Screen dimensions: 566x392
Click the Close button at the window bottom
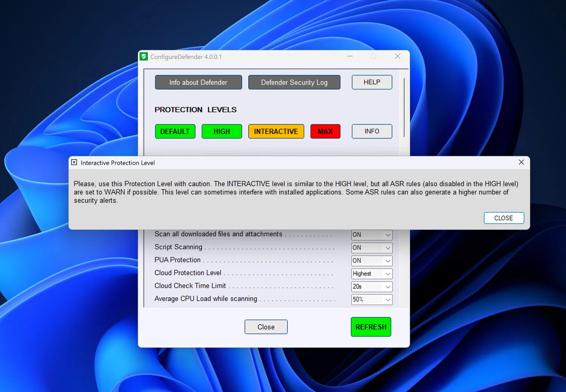point(266,327)
